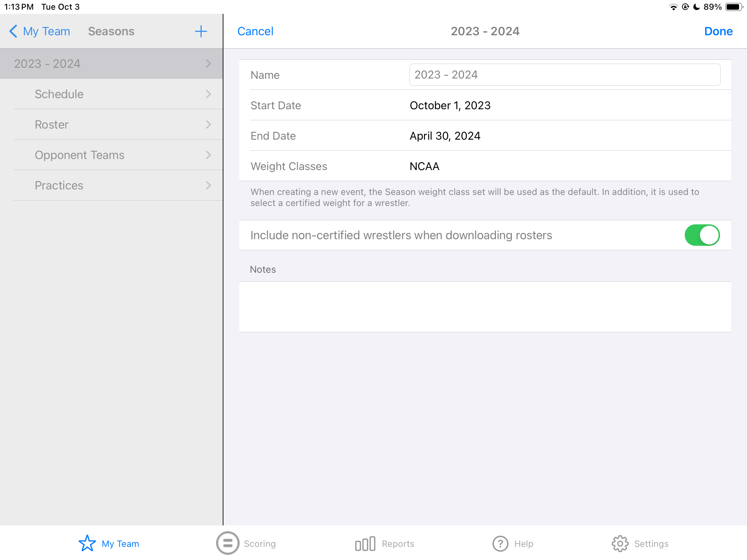Open the Roster row chevron
747x560 pixels.
(x=208, y=124)
